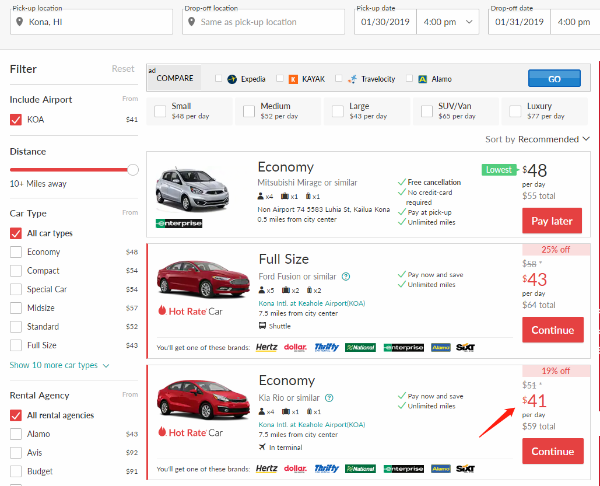
Task: Open the drop-off date field
Action: (519, 22)
